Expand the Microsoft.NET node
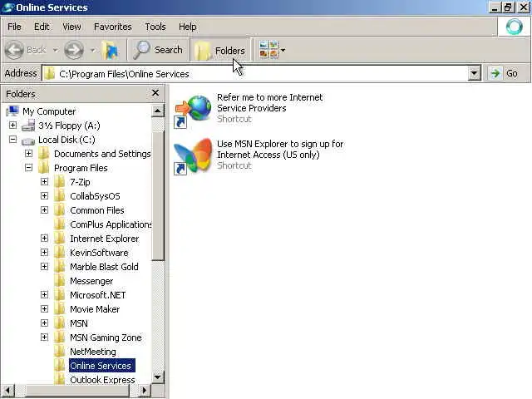532x399 pixels. 44,295
